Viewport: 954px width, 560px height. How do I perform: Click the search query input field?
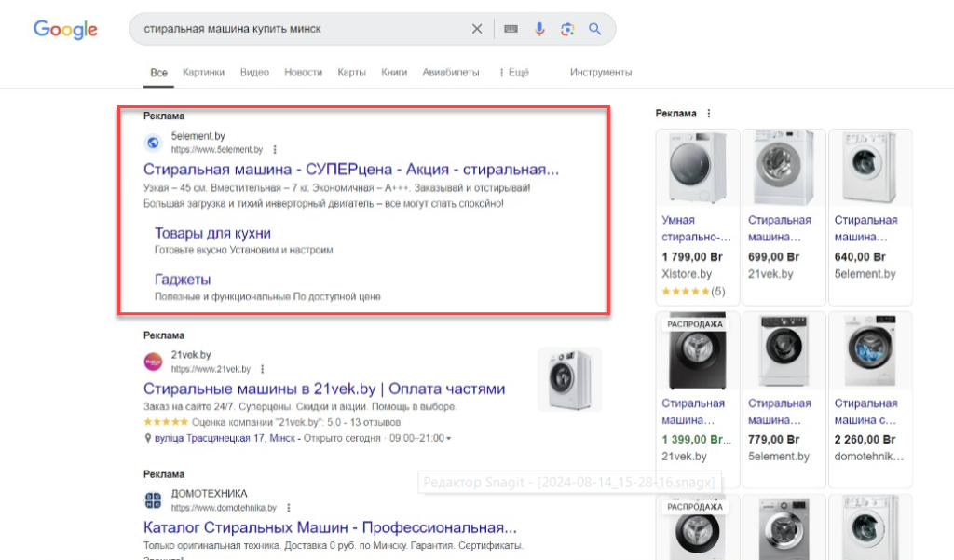tap(298, 29)
